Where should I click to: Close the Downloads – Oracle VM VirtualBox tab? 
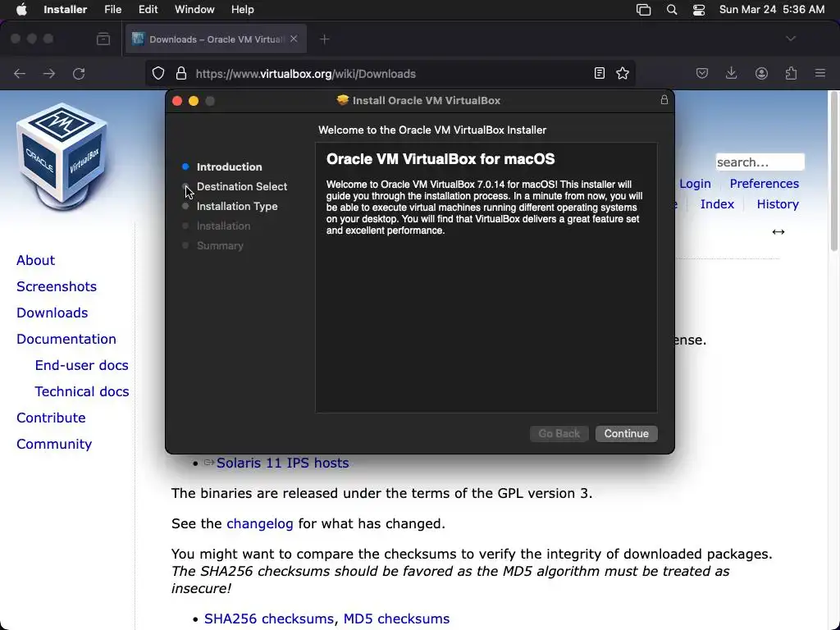tap(294, 39)
